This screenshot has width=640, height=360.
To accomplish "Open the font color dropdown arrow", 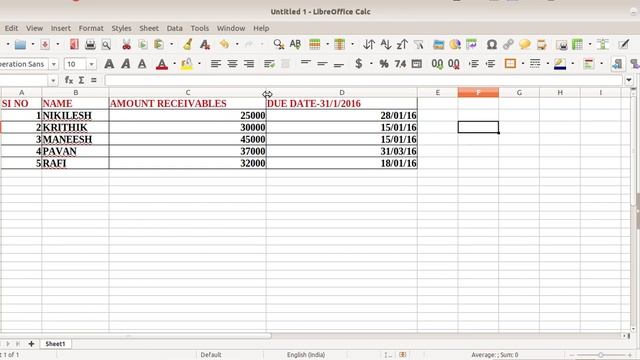I will tap(174, 64).
